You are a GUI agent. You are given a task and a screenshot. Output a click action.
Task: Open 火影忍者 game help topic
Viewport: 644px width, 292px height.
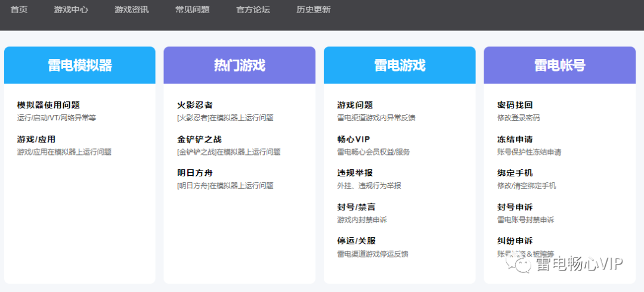tap(195, 105)
